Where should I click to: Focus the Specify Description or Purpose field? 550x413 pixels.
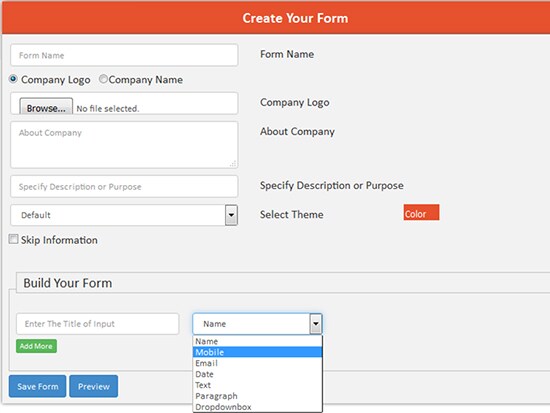click(x=124, y=186)
